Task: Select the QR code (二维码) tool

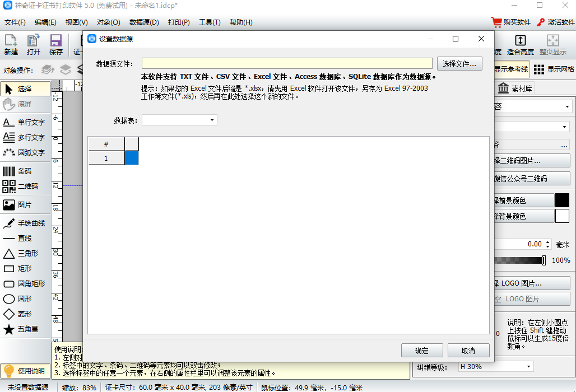Action: (25, 186)
